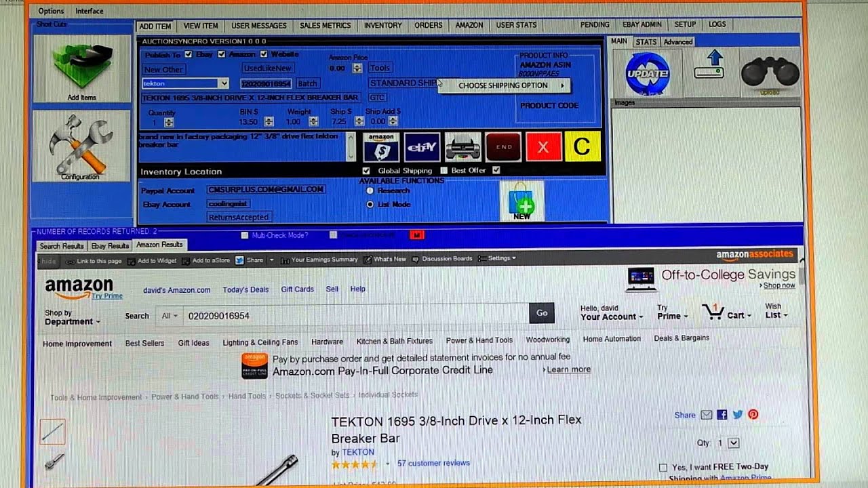Select the first breaker bar product thumbnail
This screenshot has width=868, height=488.
tap(52, 432)
